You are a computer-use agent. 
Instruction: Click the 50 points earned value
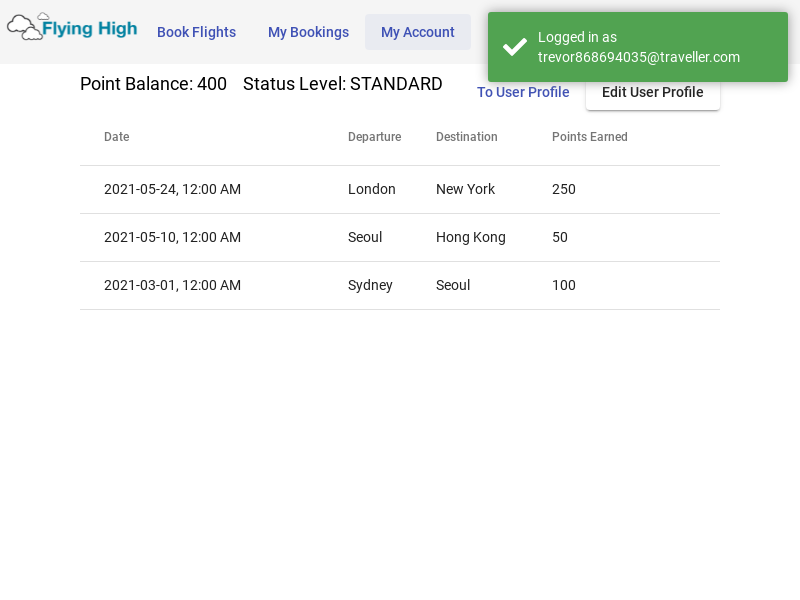(x=560, y=237)
